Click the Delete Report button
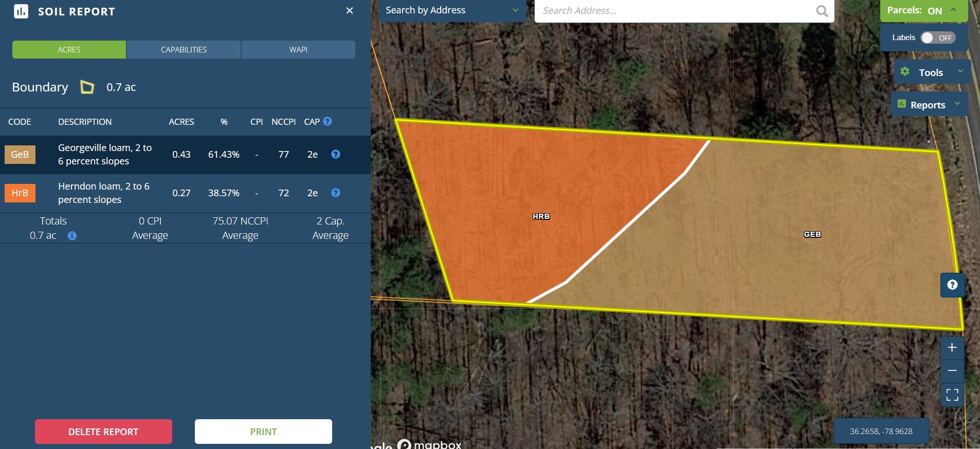This screenshot has width=980, height=449. (x=103, y=432)
